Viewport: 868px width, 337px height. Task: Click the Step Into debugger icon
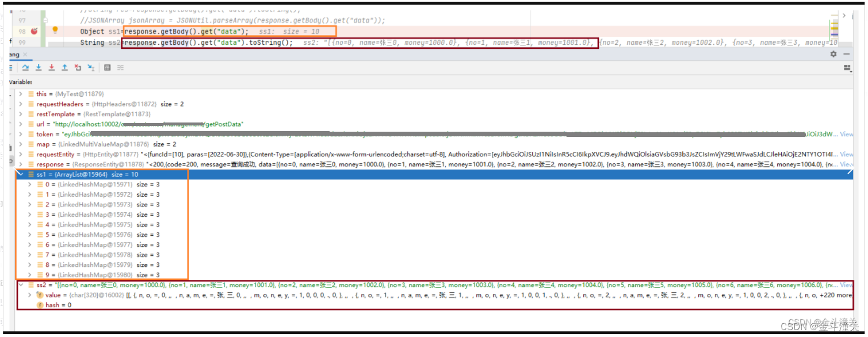pos(39,67)
